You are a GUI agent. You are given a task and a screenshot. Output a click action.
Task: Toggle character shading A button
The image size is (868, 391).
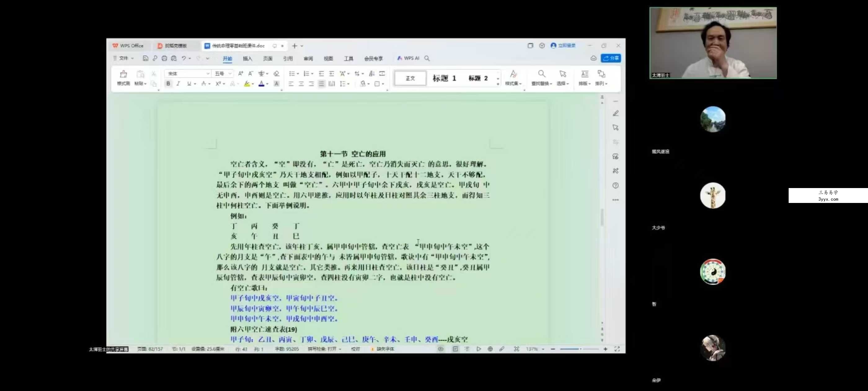(276, 84)
